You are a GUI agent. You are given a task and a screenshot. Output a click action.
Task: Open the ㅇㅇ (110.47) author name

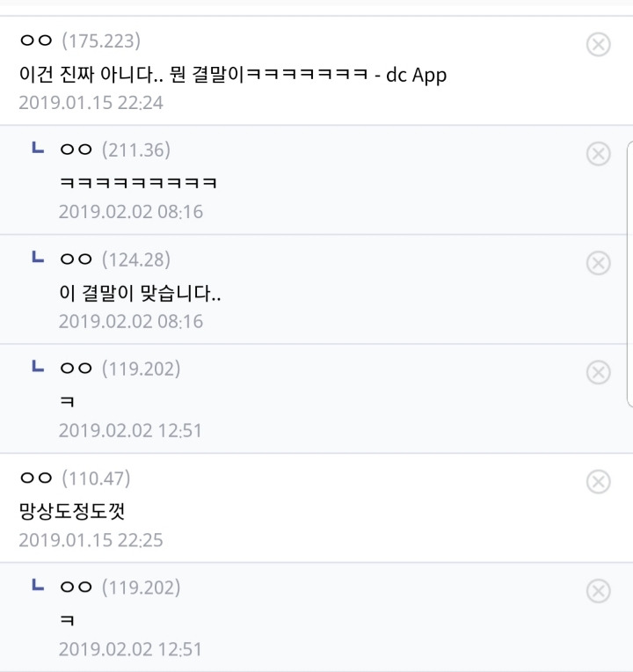click(x=75, y=478)
